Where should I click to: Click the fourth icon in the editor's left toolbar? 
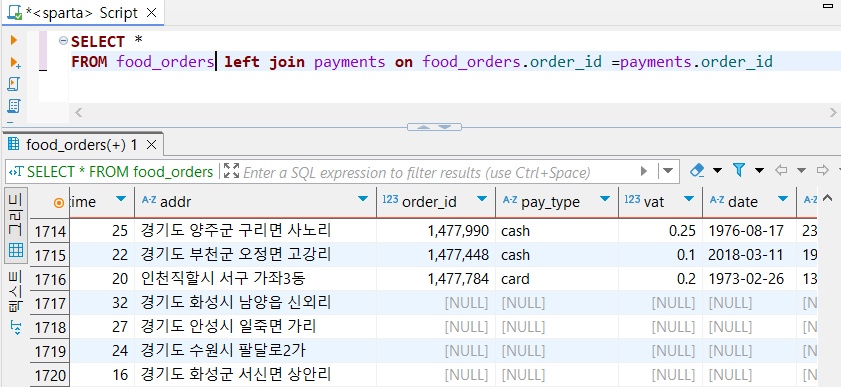coord(14,106)
